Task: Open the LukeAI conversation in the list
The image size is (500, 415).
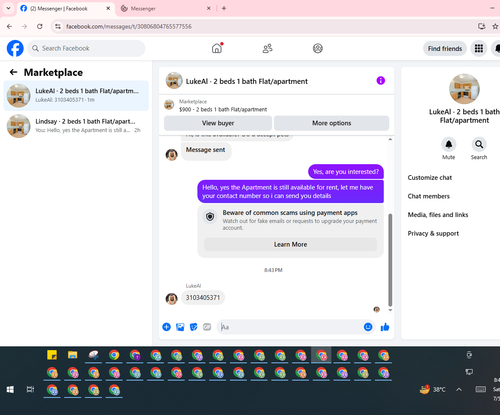Action: tap(76, 95)
